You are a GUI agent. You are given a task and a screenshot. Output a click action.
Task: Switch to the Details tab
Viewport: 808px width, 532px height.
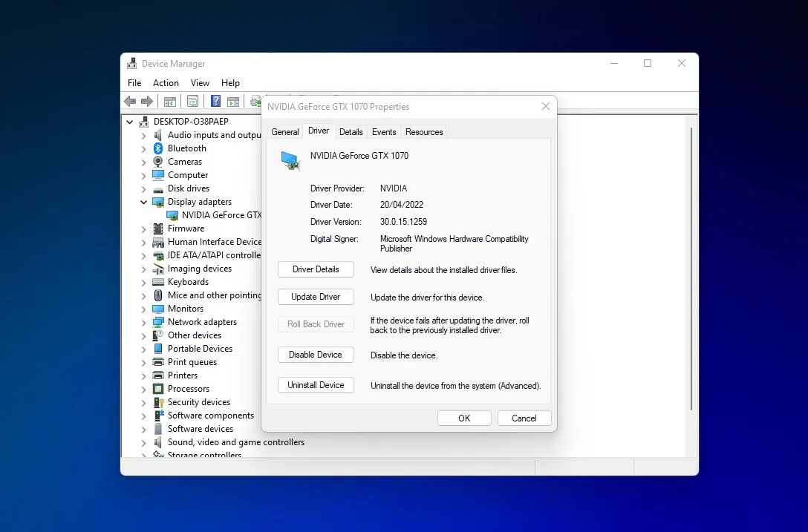[351, 131]
